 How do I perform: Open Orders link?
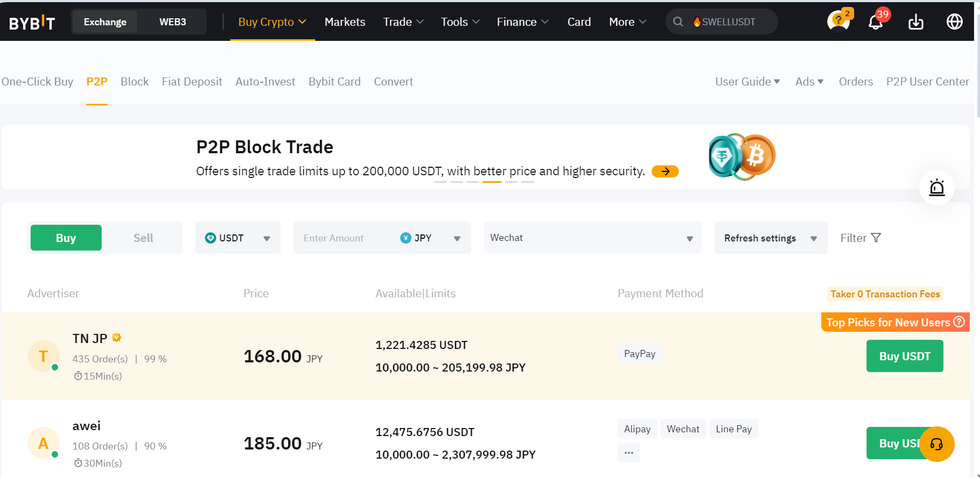tap(856, 82)
